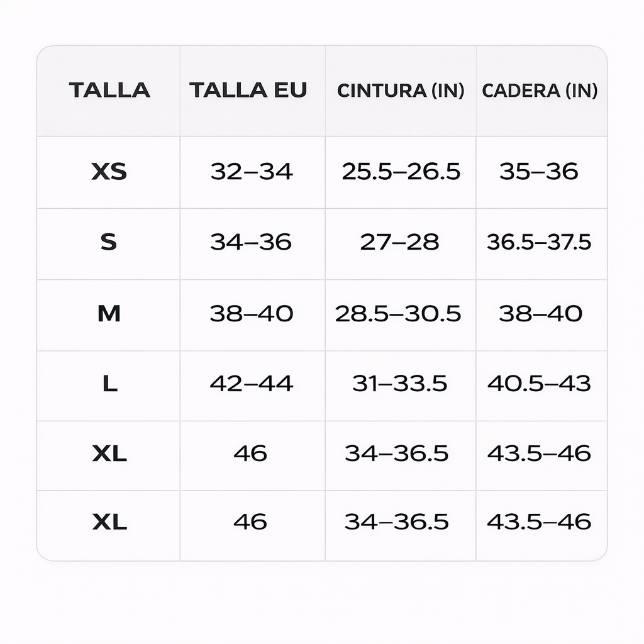
Task: Select the 35–36 hip cell
Action: click(x=539, y=171)
